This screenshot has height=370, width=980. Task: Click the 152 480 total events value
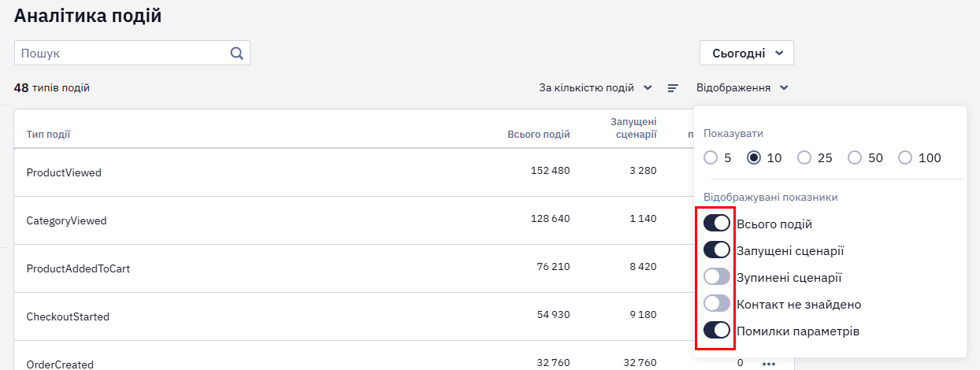click(x=550, y=171)
